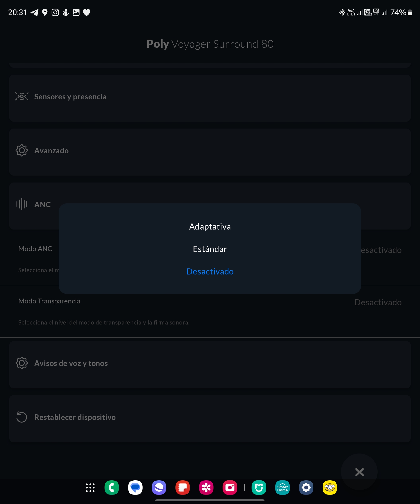Open the system Settings gear app
This screenshot has height=504, width=420.
[306, 488]
